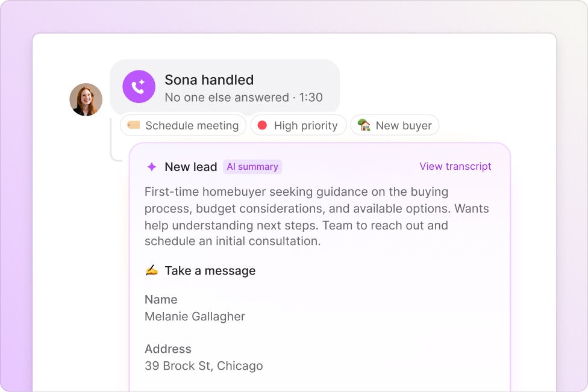588x392 pixels.
Task: Select the High priority tag
Action: click(x=298, y=125)
